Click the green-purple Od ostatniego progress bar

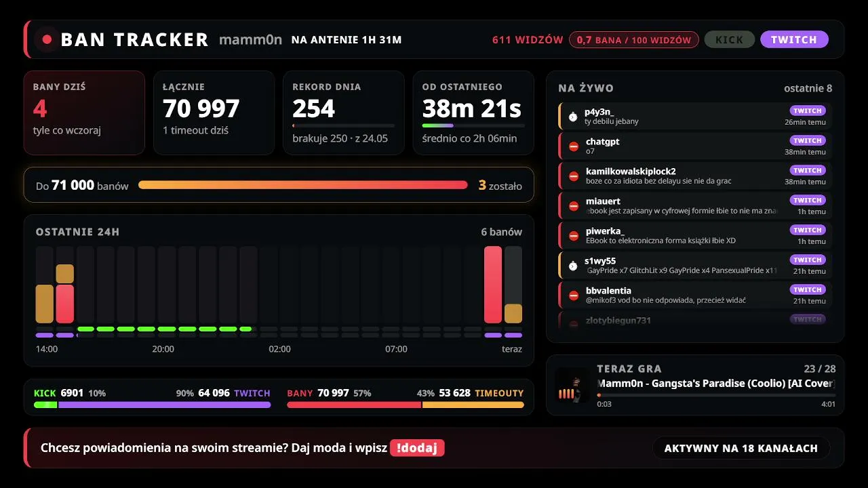click(473, 125)
